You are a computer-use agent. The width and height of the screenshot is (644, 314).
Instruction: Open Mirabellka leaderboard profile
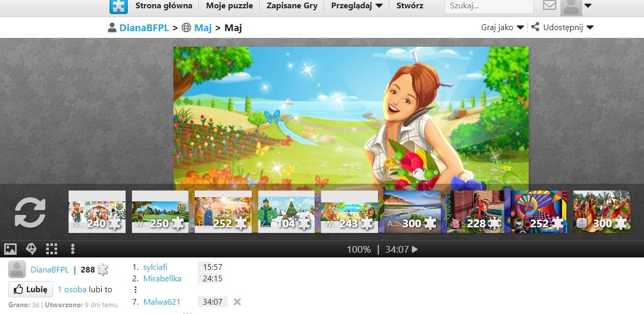pyautogui.click(x=162, y=279)
